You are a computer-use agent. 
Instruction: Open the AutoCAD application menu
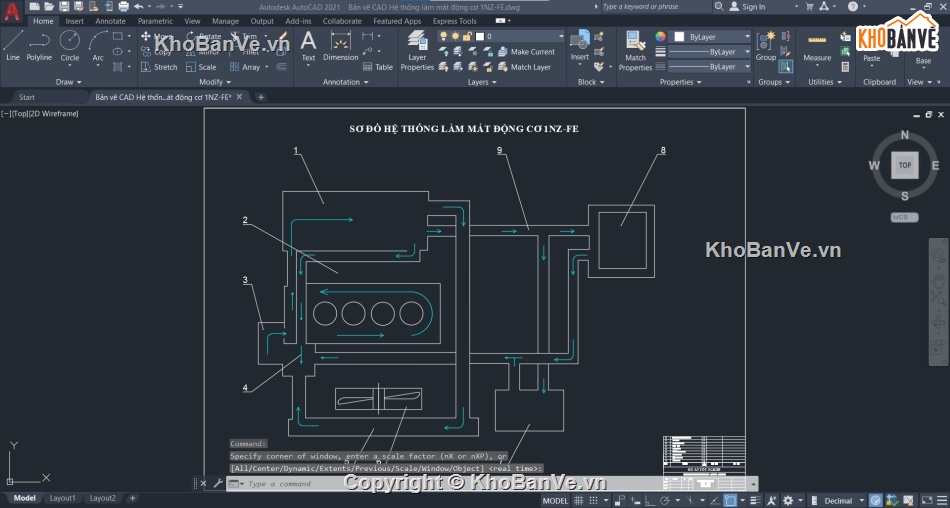coord(12,11)
